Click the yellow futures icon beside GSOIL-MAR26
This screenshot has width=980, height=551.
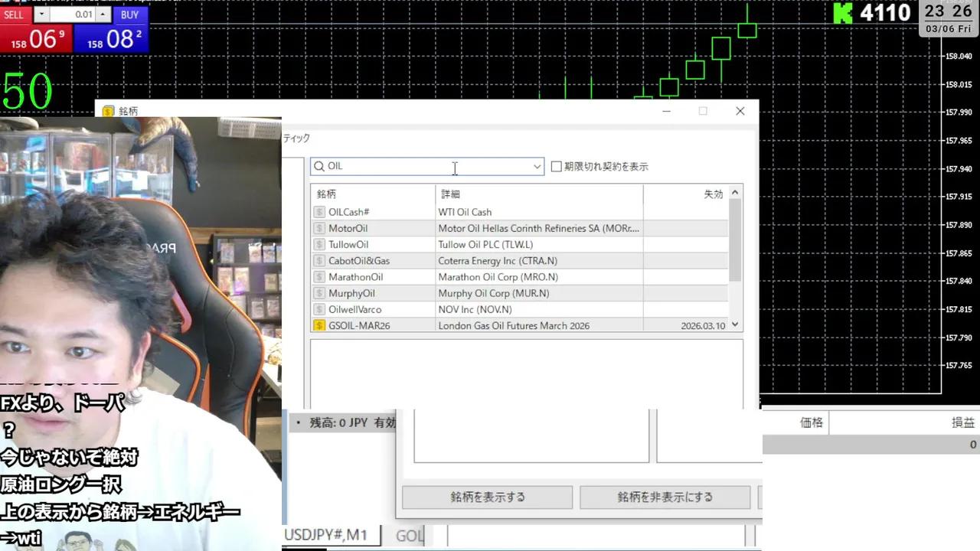pyautogui.click(x=319, y=325)
